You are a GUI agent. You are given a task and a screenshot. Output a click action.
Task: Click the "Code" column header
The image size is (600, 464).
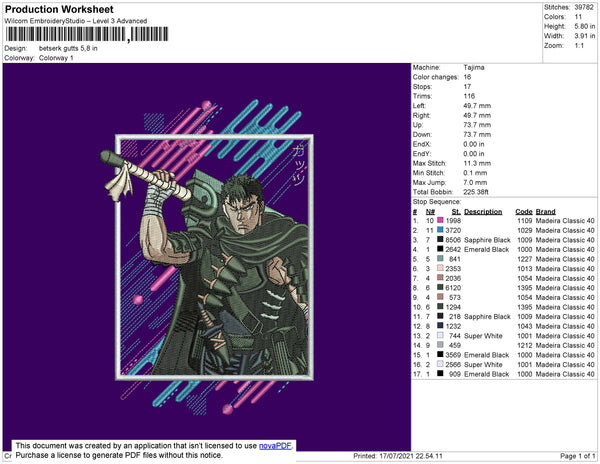coord(523,212)
